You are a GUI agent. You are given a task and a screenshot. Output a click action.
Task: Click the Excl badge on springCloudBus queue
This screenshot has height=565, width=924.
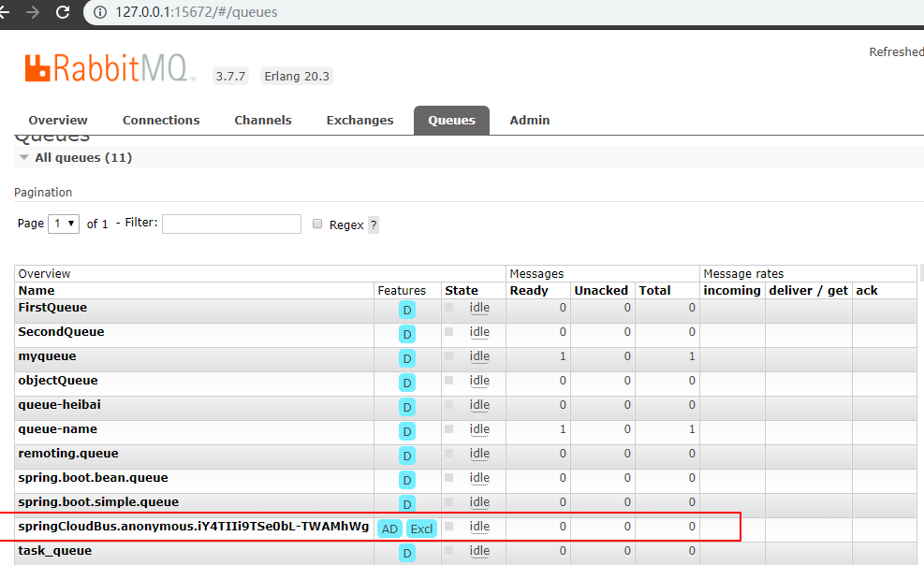pos(422,529)
